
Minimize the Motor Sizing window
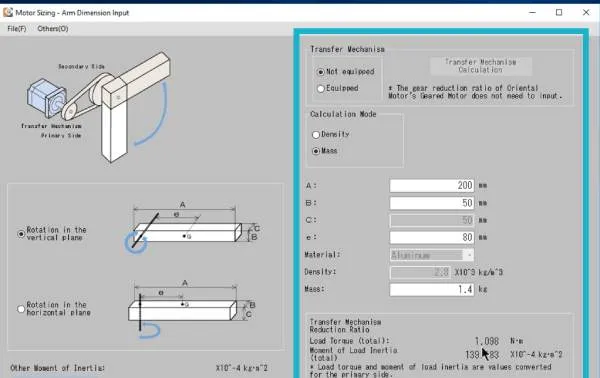click(x=532, y=13)
